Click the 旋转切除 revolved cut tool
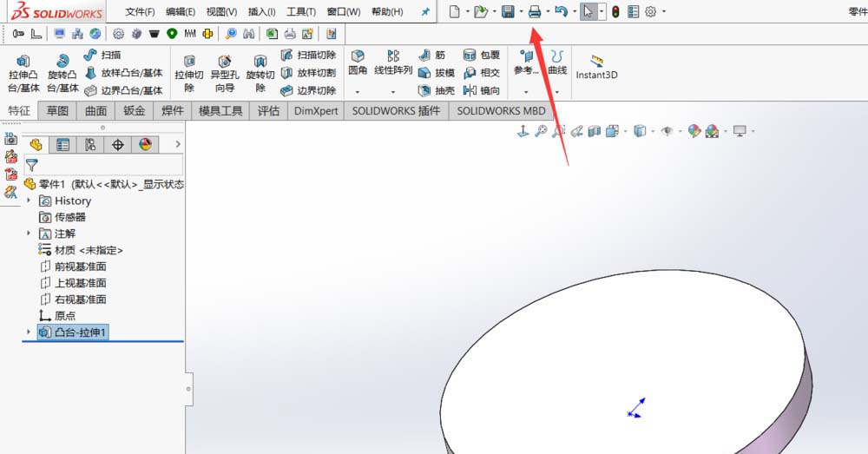Viewport: 868px width, 454px height. pos(260,74)
